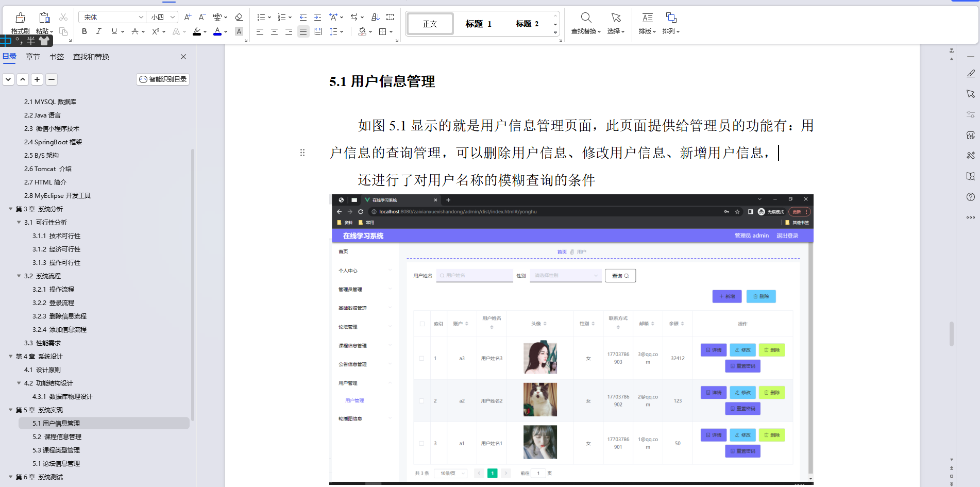The image size is (980, 487).
Task: Collapse the 第3章 系统分析 section
Action: pyautogui.click(x=11, y=209)
